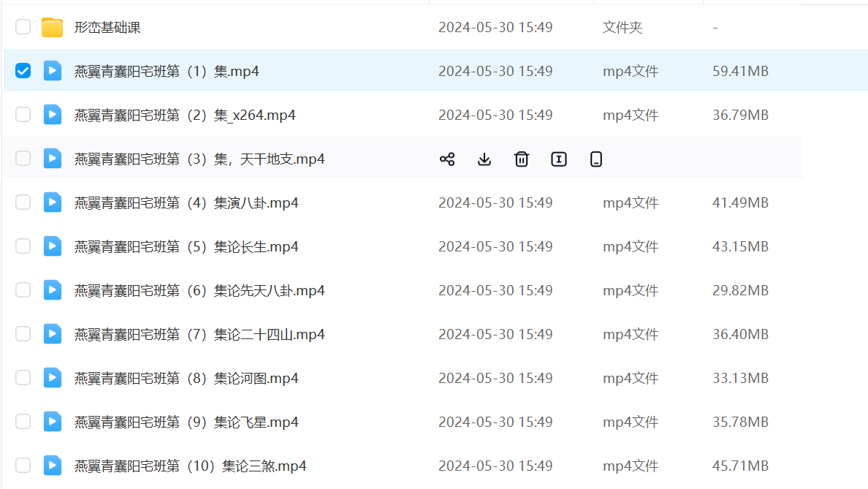Image resolution: width=868 pixels, height=489 pixels.
Task: Open the file name 第（9）集论飞星.mp4
Action: [x=186, y=422]
